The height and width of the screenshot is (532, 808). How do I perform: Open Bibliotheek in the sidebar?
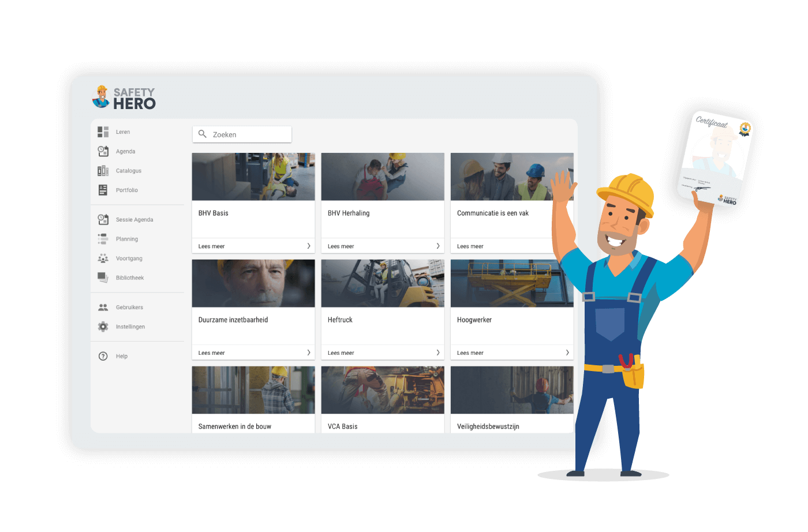click(x=130, y=278)
